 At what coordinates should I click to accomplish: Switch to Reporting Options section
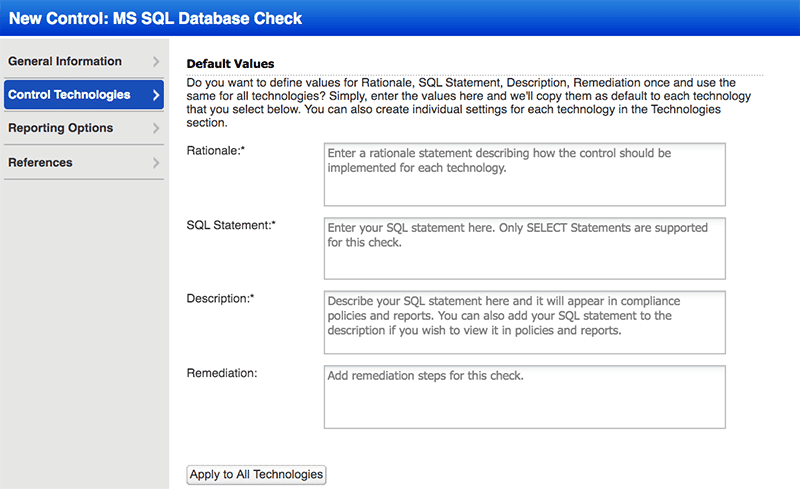coord(84,128)
